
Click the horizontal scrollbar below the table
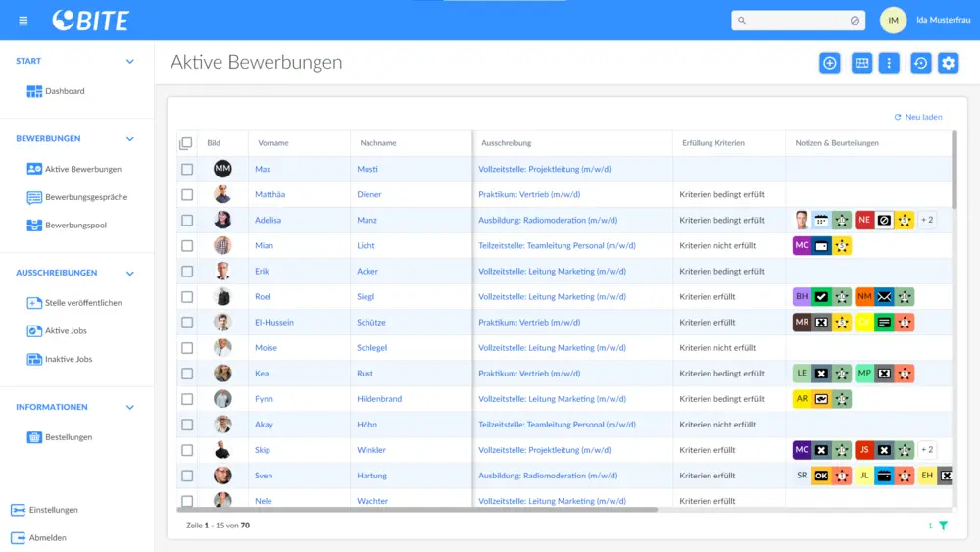click(x=416, y=510)
